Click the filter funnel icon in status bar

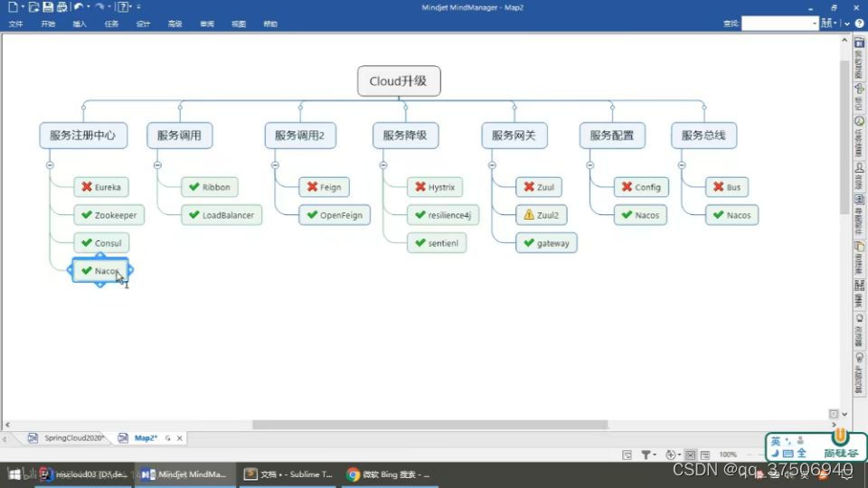coord(646,455)
